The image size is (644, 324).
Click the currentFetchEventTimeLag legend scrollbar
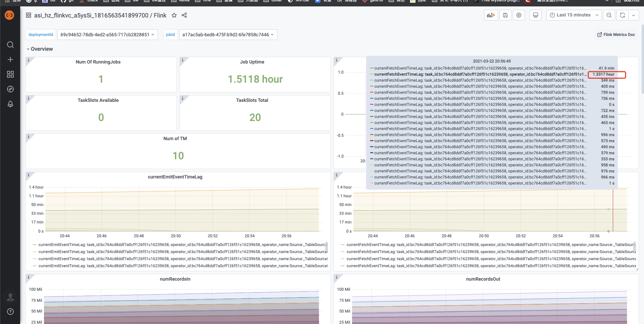click(635, 246)
